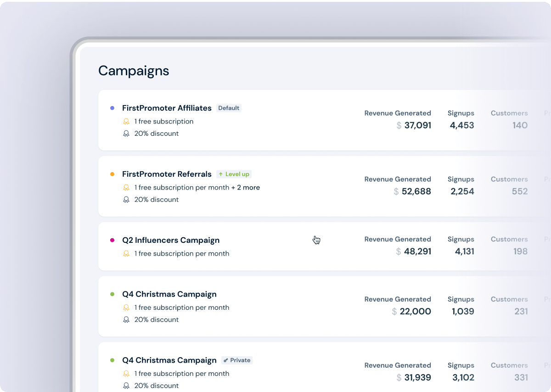Click signups value 4,453
This screenshot has height=392, width=551.
pyautogui.click(x=462, y=125)
